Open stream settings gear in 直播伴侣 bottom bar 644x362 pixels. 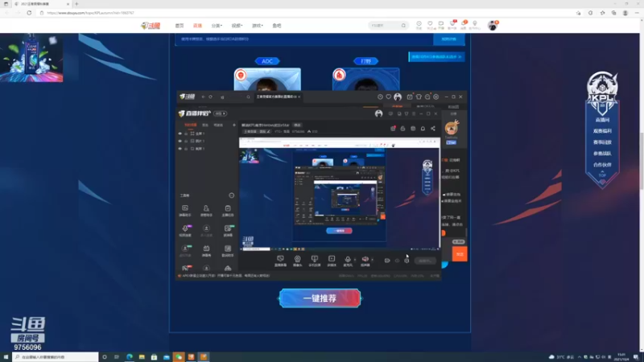(x=407, y=261)
